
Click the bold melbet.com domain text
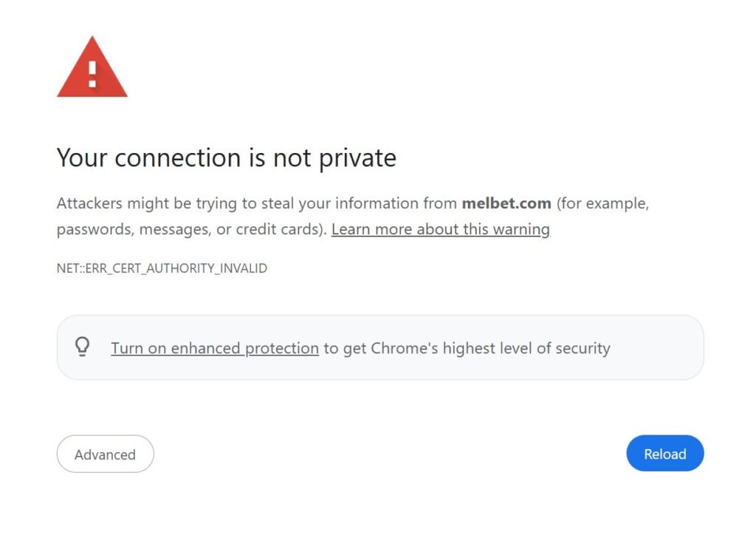tap(506, 203)
